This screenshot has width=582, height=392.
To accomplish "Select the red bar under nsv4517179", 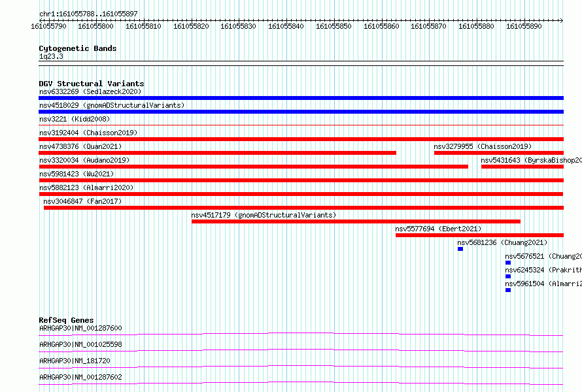I will [x=356, y=221].
